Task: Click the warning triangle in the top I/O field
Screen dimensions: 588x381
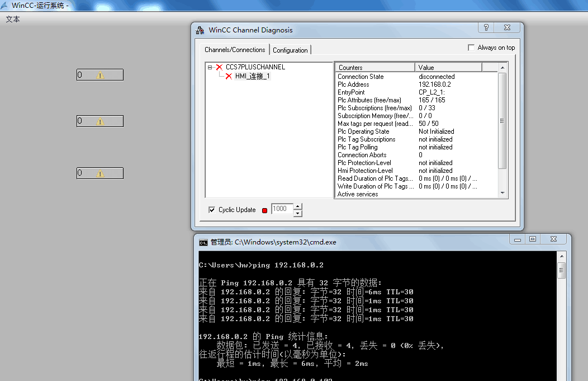Action: pyautogui.click(x=99, y=75)
